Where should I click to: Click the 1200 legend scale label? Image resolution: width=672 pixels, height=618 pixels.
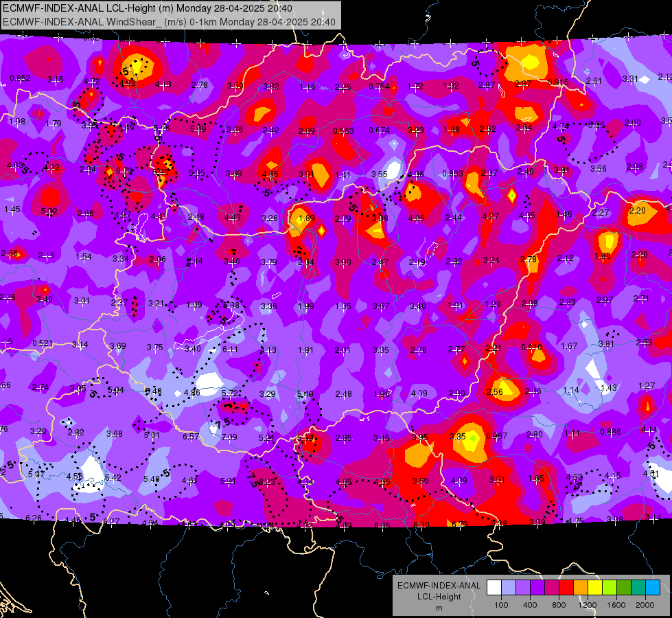(x=587, y=605)
